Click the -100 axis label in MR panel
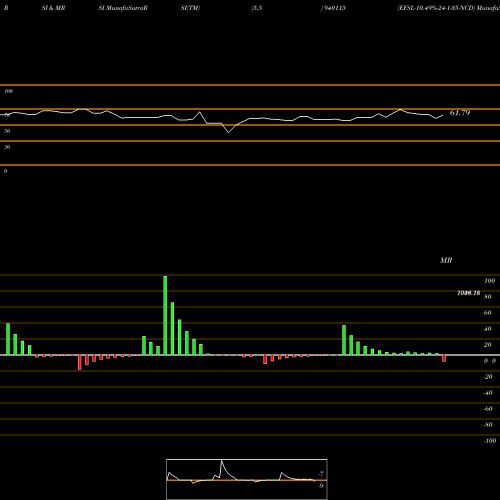The width and height of the screenshot is (500, 500). click(490, 441)
